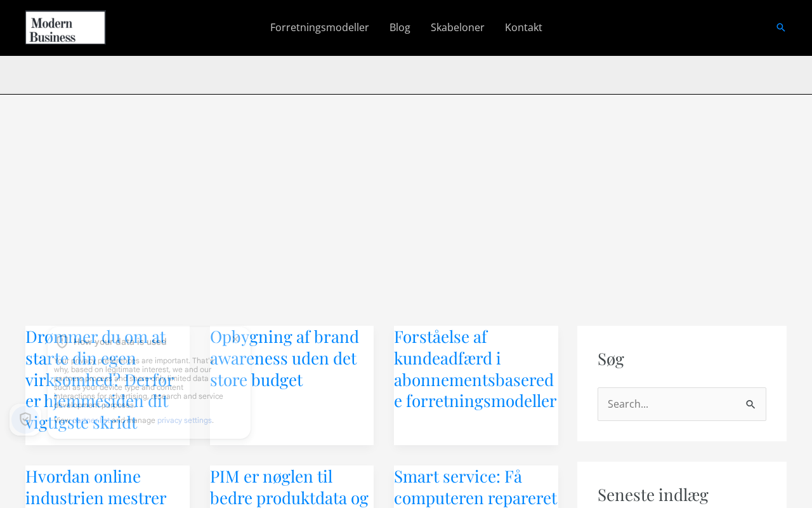Open article 'Forståelse af kundeadfærd i abonnementsbaserede forretningsmodeller'
Image resolution: width=812 pixels, height=508 pixels.
pyautogui.click(x=475, y=369)
